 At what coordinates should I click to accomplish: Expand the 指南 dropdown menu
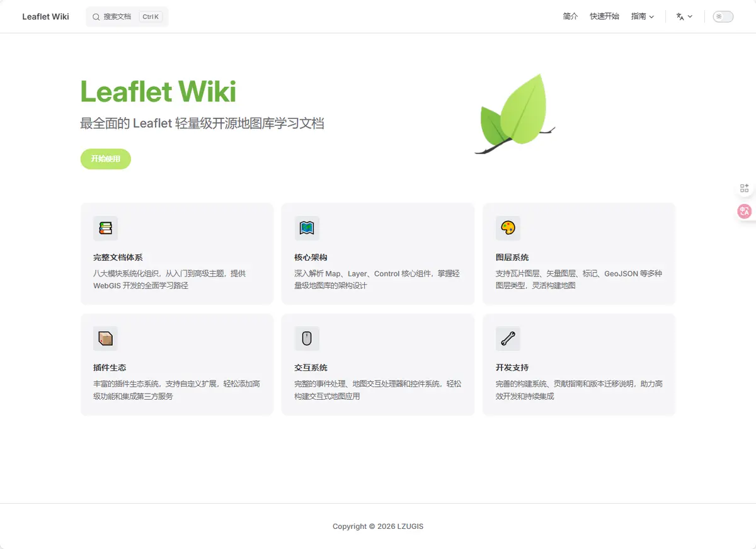[643, 17]
